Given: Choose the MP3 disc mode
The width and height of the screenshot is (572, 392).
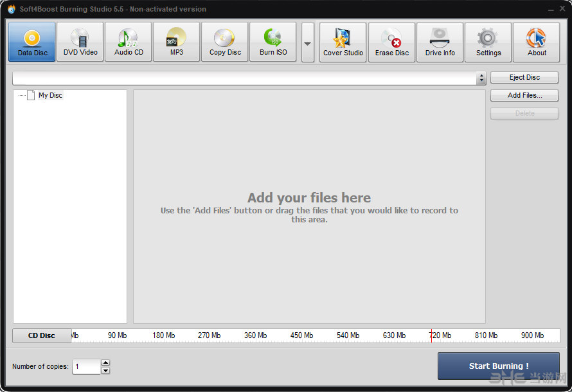Looking at the screenshot, I should pyautogui.click(x=177, y=42).
